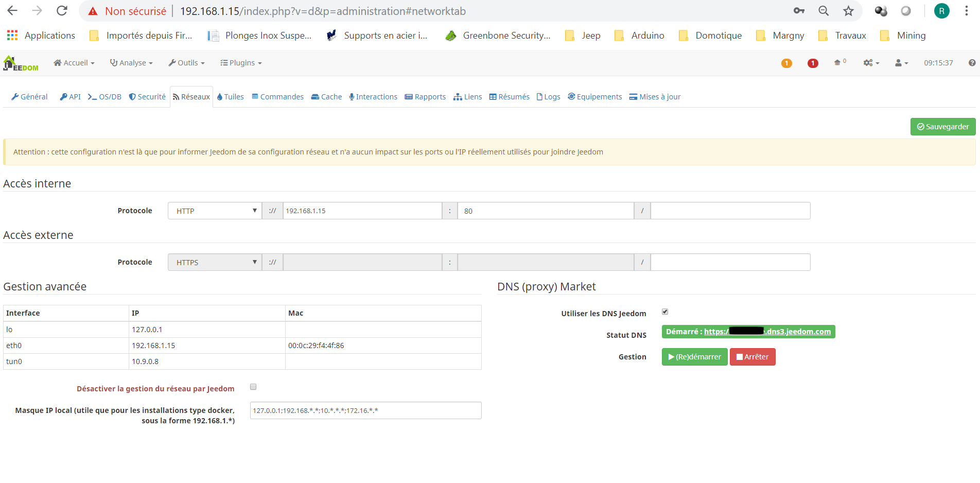The image size is (980, 483).
Task: Click the forward navigation arrow
Action: (x=37, y=11)
